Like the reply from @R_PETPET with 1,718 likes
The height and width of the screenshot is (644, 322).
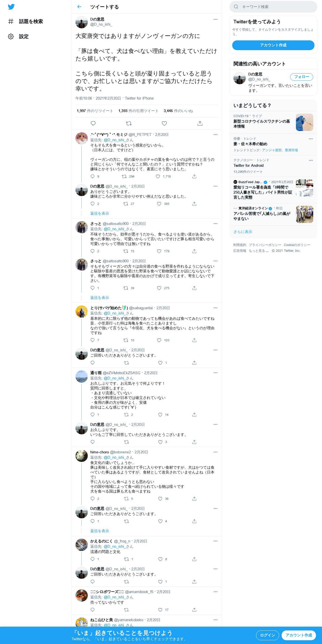pyautogui.click(x=158, y=177)
